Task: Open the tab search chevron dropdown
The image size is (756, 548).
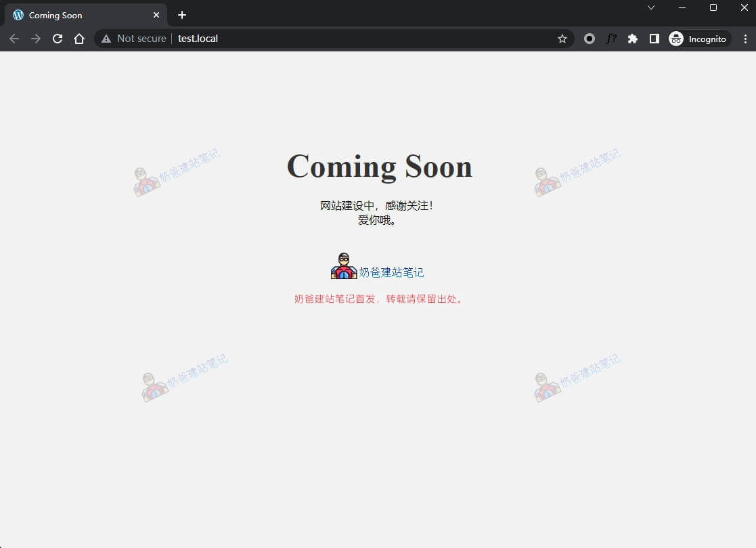Action: click(650, 7)
